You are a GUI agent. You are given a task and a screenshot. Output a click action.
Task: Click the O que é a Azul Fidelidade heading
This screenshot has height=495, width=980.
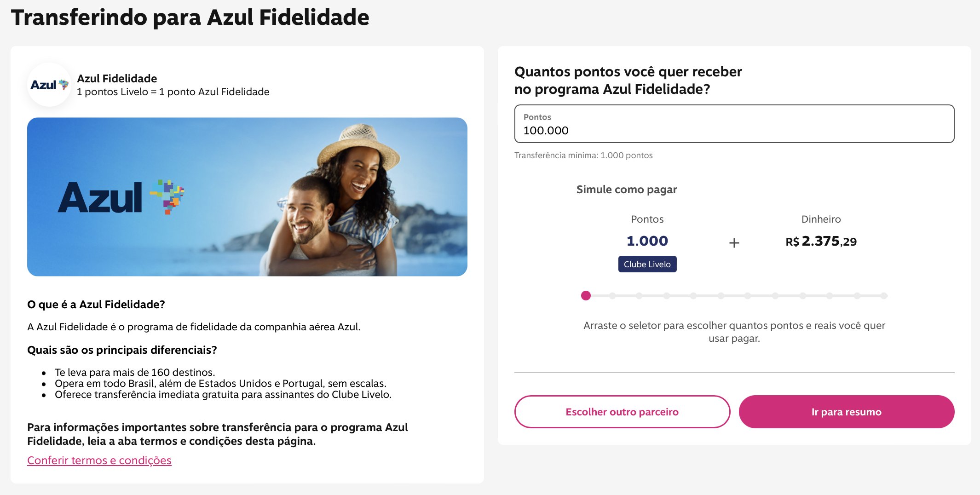[96, 305]
